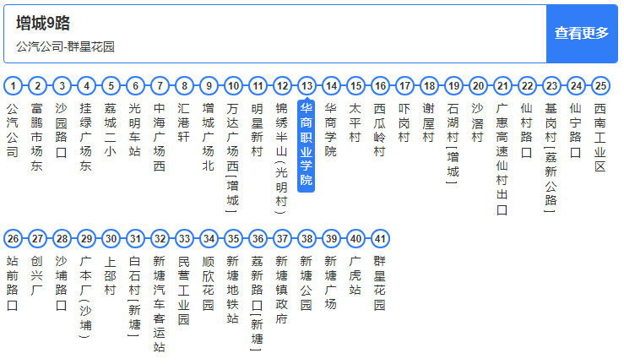Select stop circle number 9
Screen dimensions: 624x364
(209, 85)
